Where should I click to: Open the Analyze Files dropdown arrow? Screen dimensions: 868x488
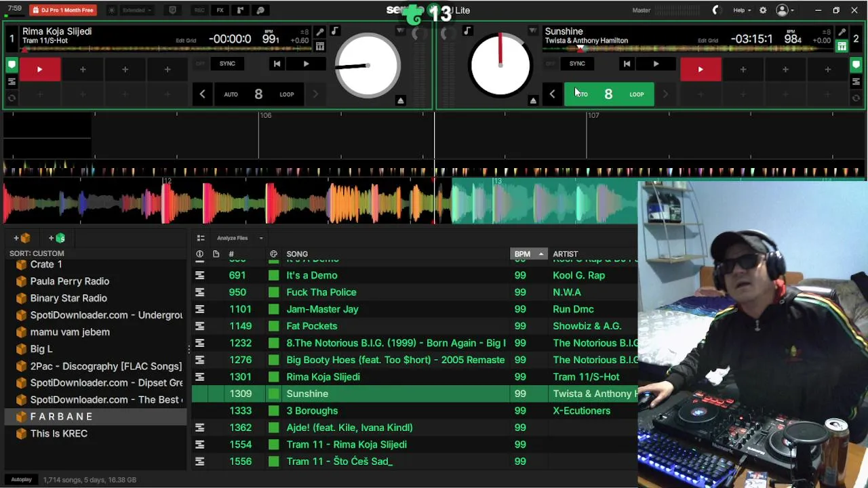[261, 238]
